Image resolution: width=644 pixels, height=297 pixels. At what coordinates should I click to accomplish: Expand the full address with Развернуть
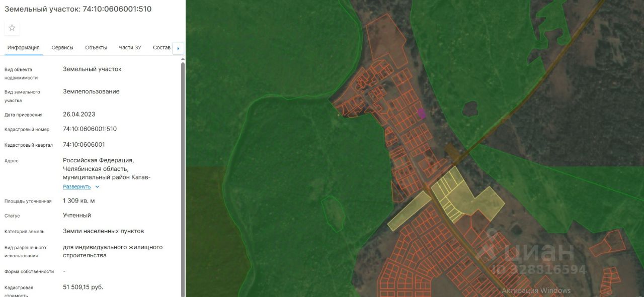tap(77, 186)
